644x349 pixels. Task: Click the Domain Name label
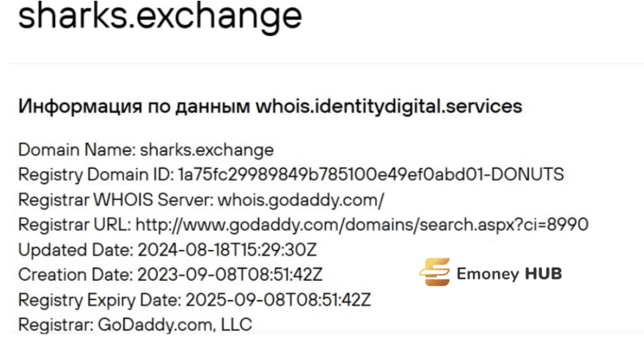[77, 150]
